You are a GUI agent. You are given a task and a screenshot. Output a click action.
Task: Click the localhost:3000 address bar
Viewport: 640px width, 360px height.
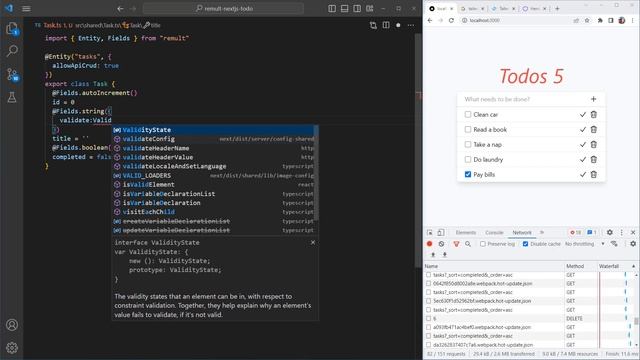tap(516, 20)
